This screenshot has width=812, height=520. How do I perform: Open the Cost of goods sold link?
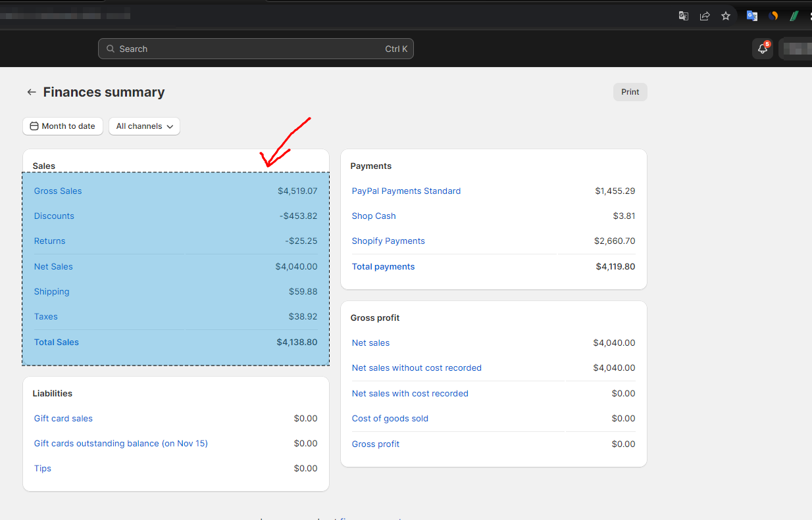[x=390, y=419]
